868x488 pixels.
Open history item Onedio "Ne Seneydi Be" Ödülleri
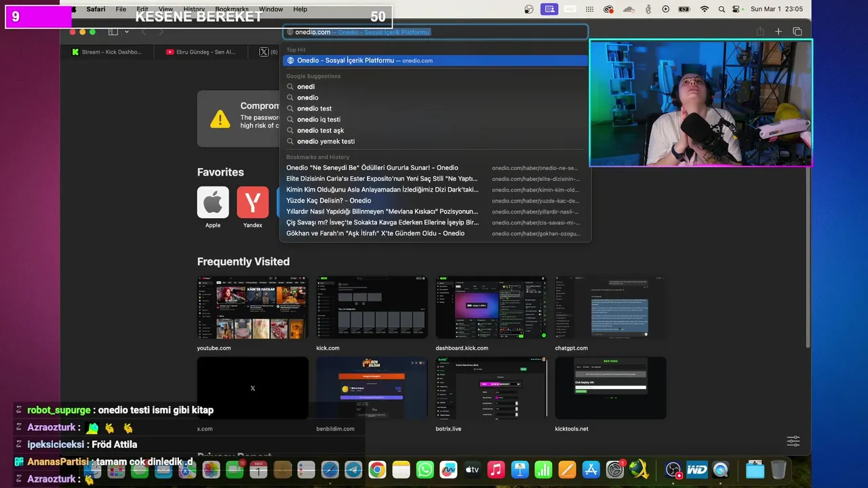point(435,167)
